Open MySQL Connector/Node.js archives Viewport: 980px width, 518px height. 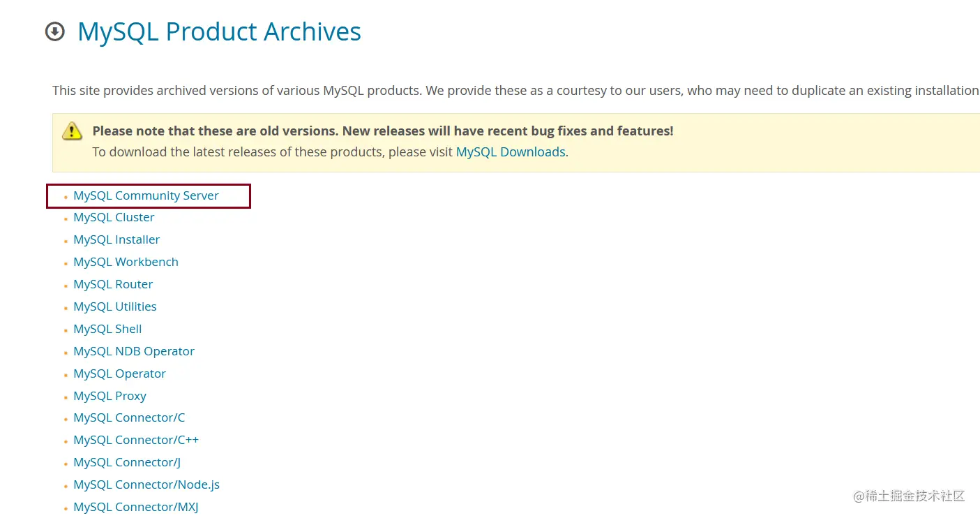[x=146, y=485]
